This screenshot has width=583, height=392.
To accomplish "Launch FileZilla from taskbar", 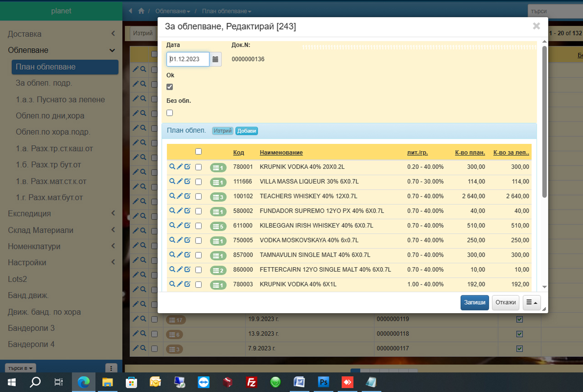I will pos(251,382).
